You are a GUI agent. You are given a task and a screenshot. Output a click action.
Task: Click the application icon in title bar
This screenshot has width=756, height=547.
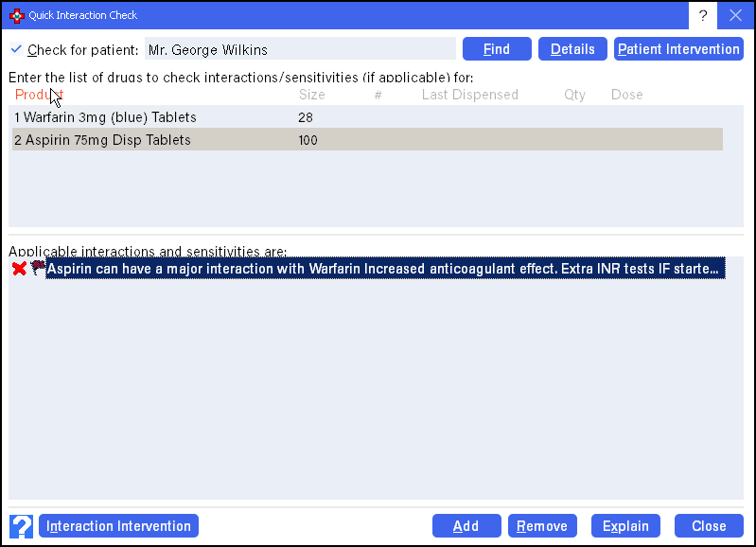pos(16,15)
